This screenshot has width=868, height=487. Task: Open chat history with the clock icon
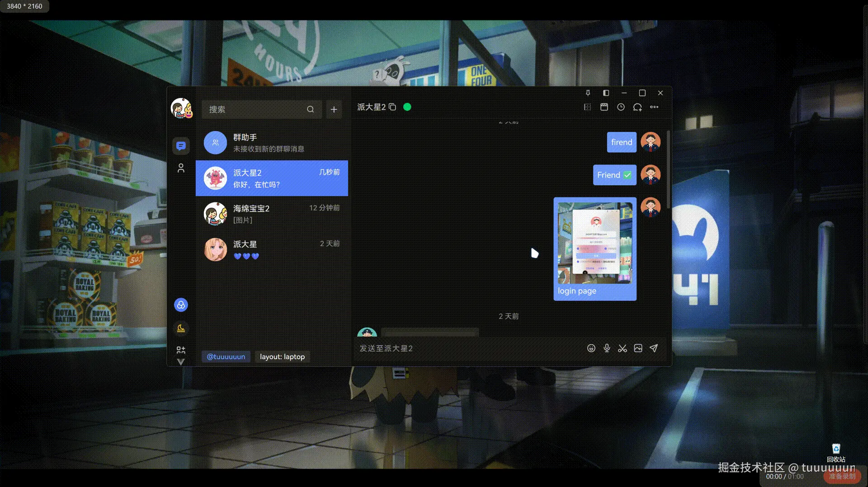tap(621, 107)
